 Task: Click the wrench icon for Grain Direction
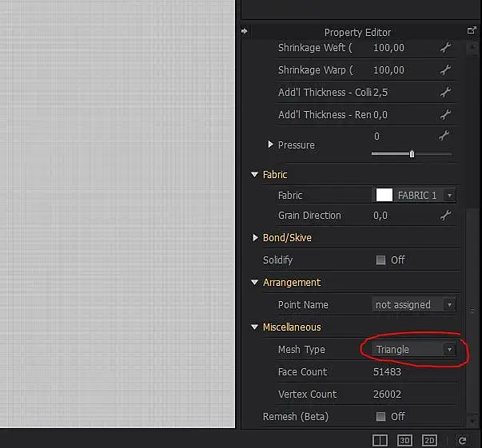click(445, 216)
